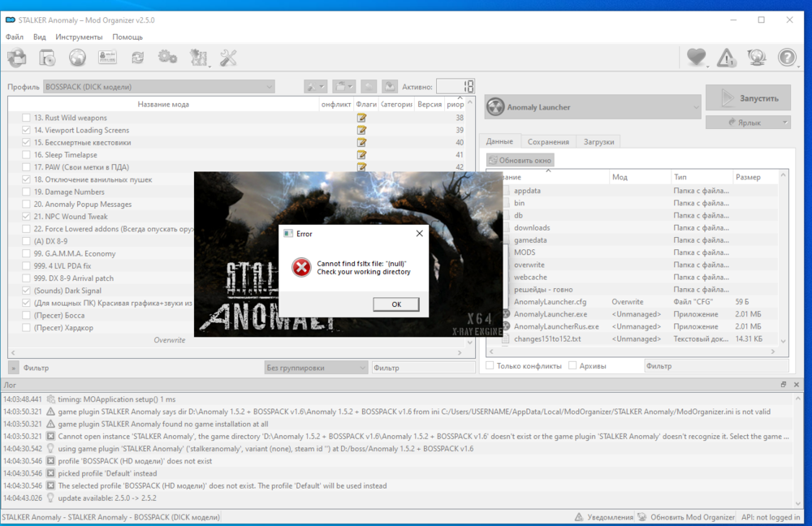Image resolution: width=812 pixels, height=526 pixels.
Task: Open the Инструменты menu
Action: tap(79, 37)
